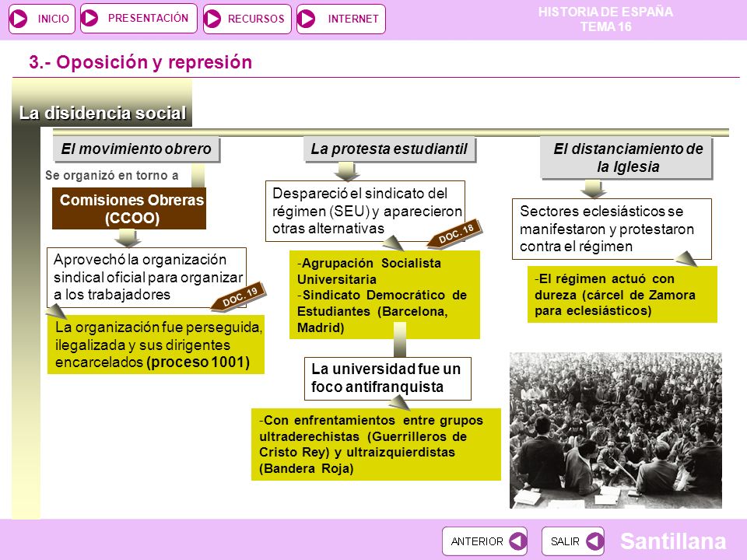Click 'La universidad fue un foco antifranquista'
The width and height of the screenshot is (747, 560).
(x=388, y=378)
